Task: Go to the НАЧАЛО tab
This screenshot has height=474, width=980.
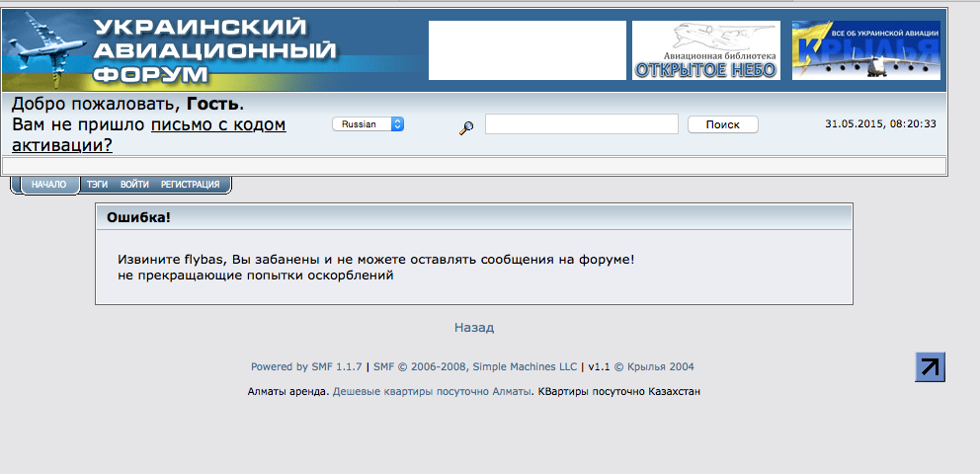Action: tap(48, 185)
